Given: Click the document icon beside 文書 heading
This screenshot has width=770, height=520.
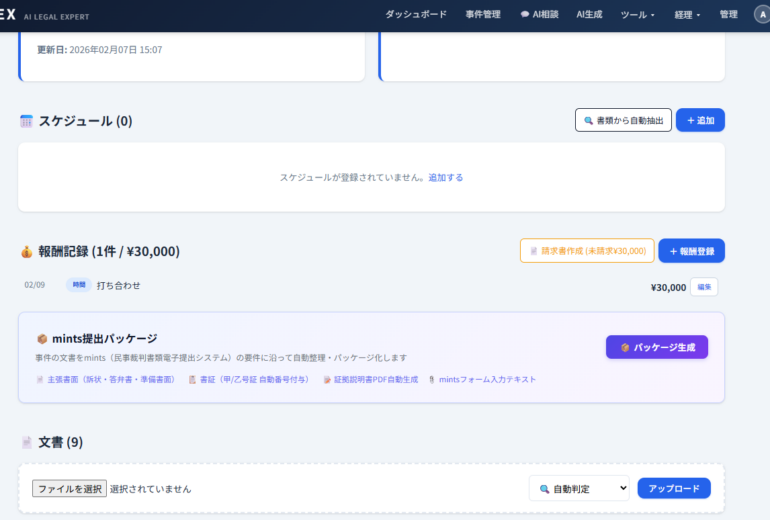Looking at the screenshot, I should coord(27,442).
